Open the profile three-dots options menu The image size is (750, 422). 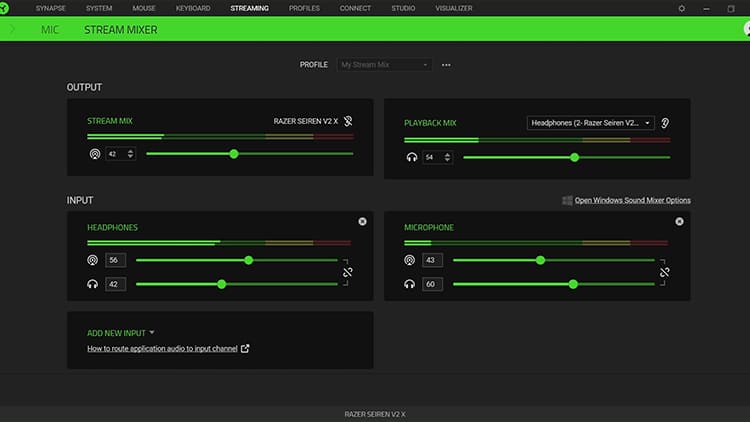446,65
